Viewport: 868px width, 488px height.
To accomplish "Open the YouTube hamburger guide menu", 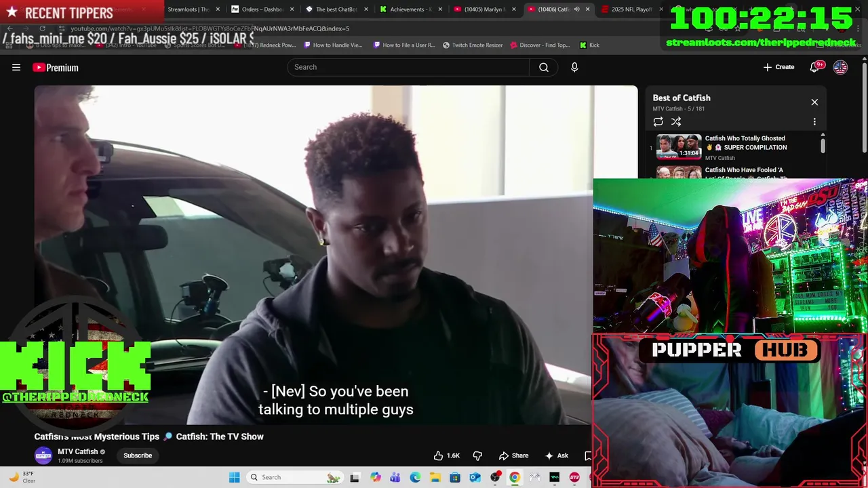I will [16, 67].
